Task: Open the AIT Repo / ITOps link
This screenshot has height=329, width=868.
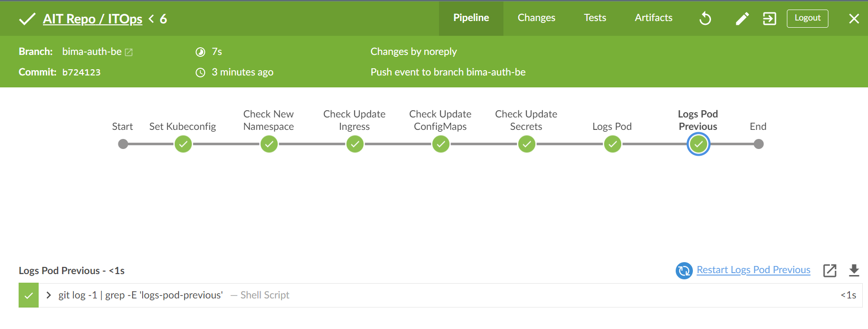Action: click(93, 19)
